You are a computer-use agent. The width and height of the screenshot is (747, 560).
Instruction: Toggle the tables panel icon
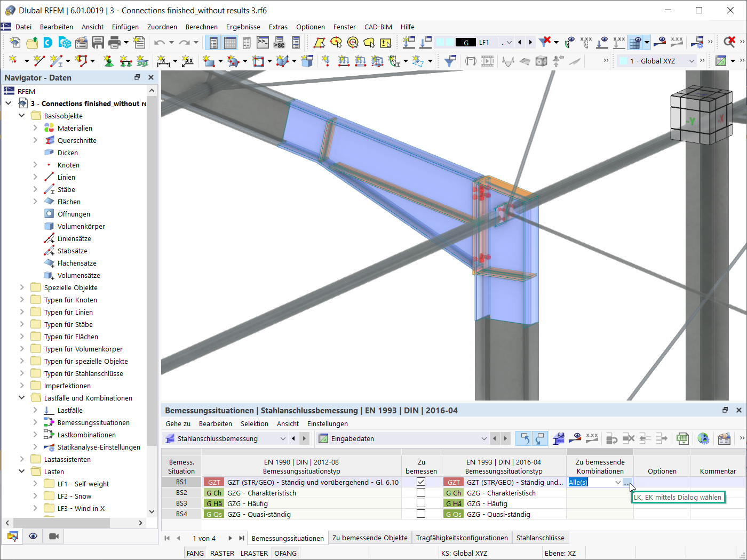tap(230, 42)
